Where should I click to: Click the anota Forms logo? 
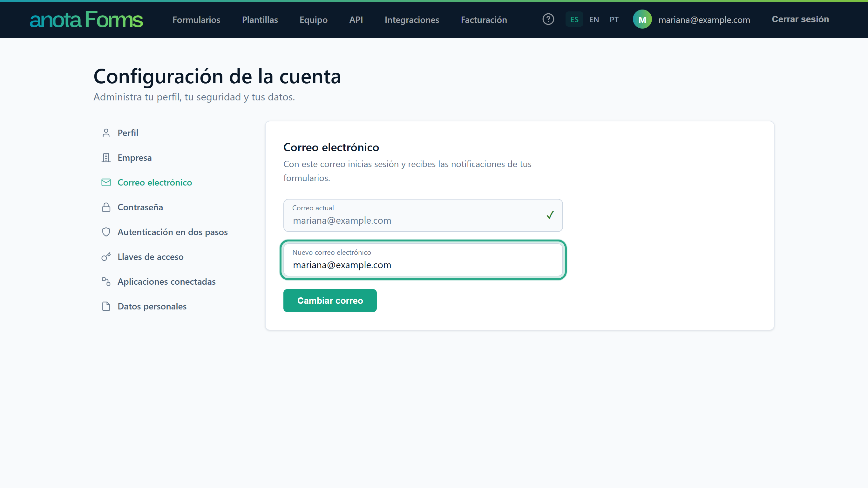point(86,20)
